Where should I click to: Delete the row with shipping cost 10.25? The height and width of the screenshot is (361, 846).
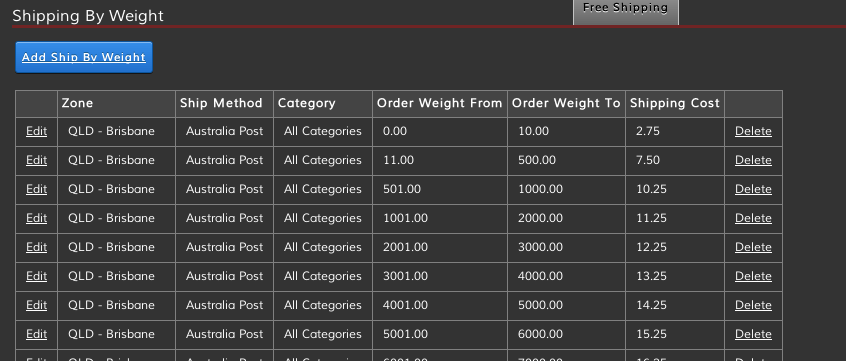753,189
